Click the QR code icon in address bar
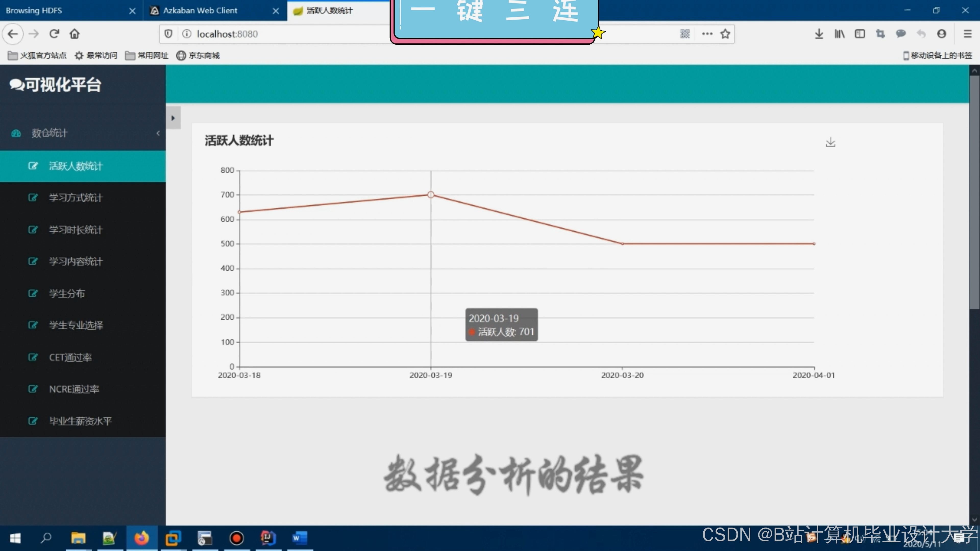This screenshot has height=551, width=980. click(685, 34)
